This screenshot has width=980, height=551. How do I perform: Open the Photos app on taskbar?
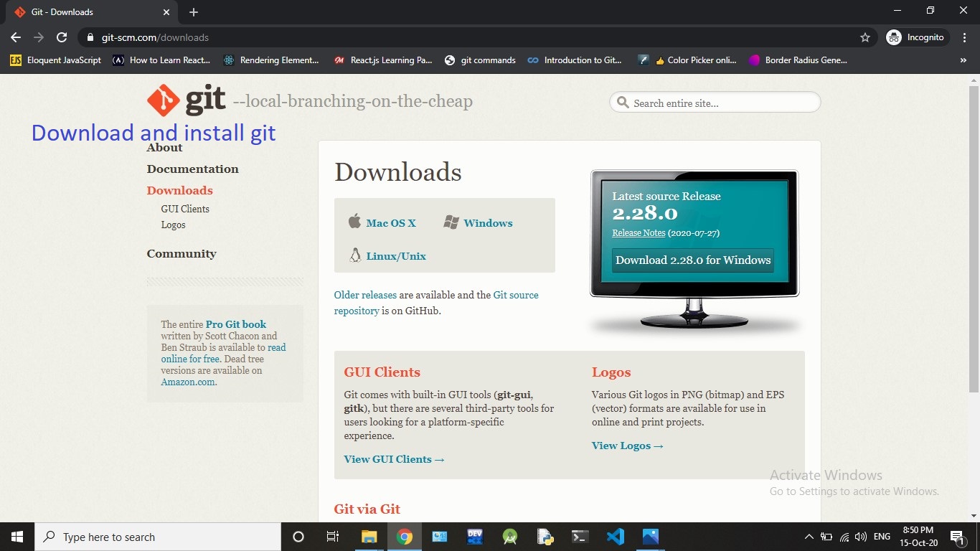coord(650,537)
